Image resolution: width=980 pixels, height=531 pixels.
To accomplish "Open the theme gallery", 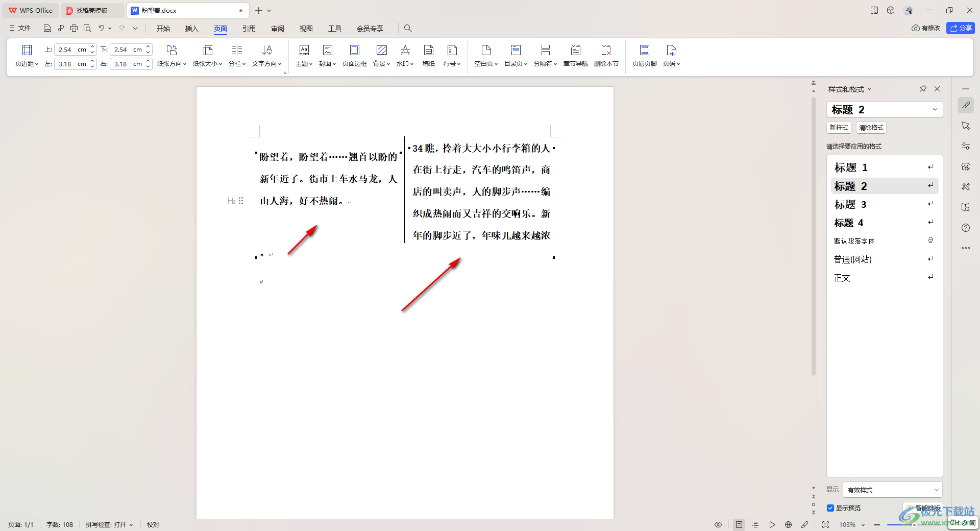I will click(x=304, y=56).
